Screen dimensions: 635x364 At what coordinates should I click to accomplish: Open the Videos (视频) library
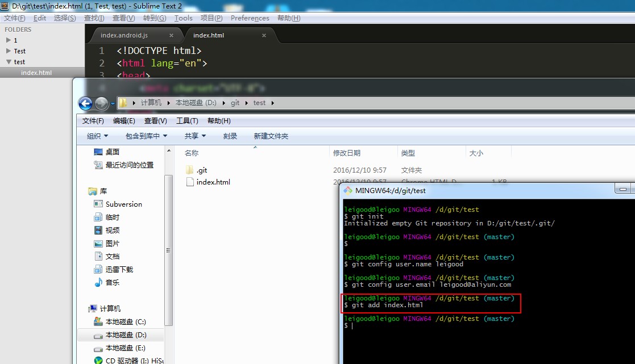click(107, 230)
